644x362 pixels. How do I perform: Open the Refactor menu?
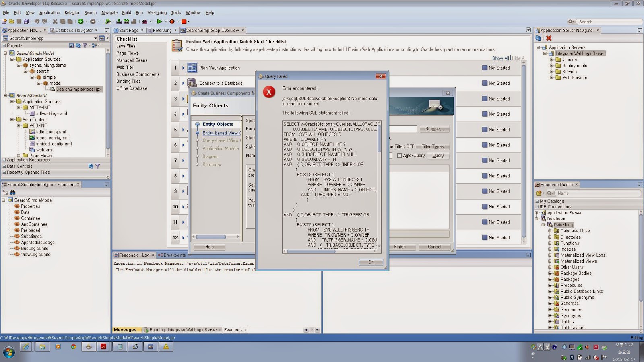[x=72, y=12]
